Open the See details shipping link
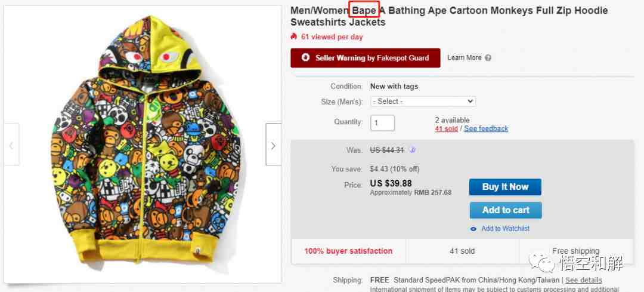The image size is (644, 292). click(x=584, y=280)
